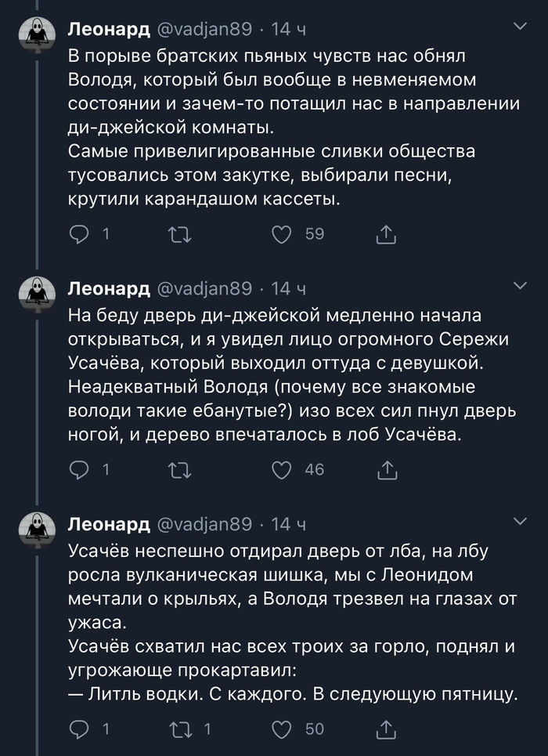Like the tweet with 59 likes
This screenshot has width=548, height=756.
click(x=281, y=233)
